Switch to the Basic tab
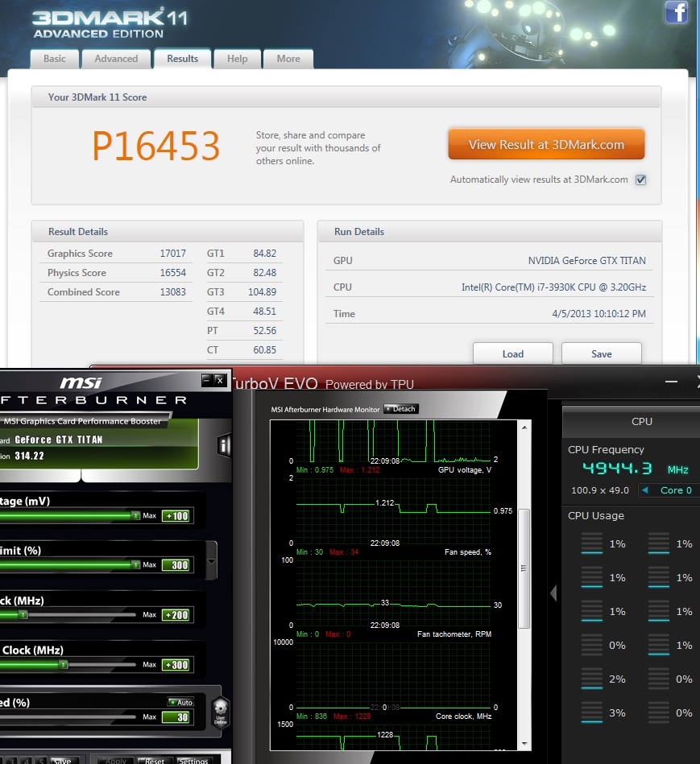 55,59
